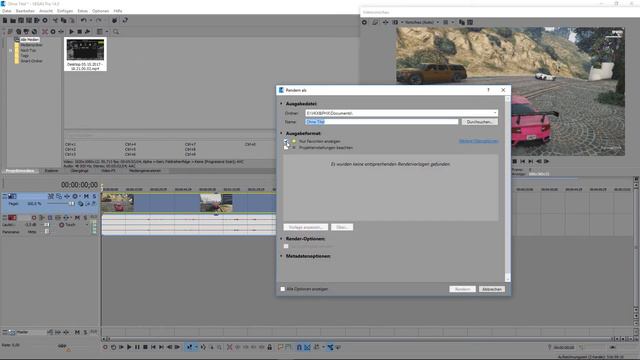Viewport: 640px width, 360px height.
Task: Open the Datei menu
Action: click(7, 11)
